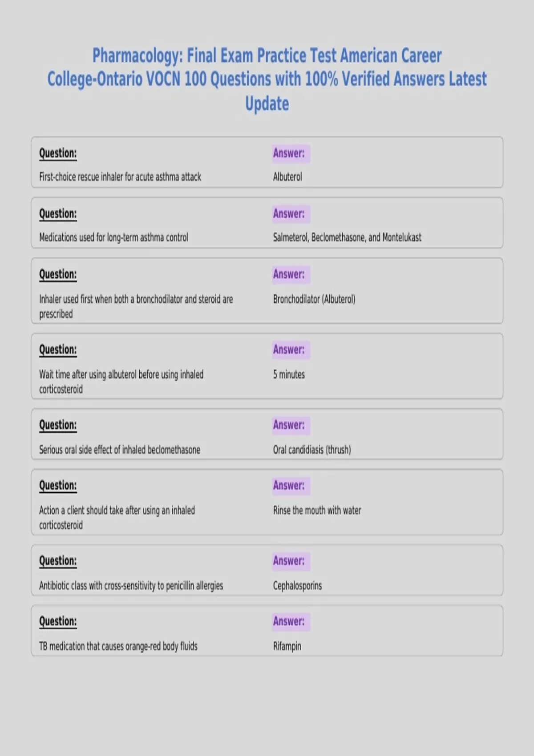Screen dimensions: 534x756
Task: Click the 'TB medication that causes orange-red' question
Action: pos(118,646)
